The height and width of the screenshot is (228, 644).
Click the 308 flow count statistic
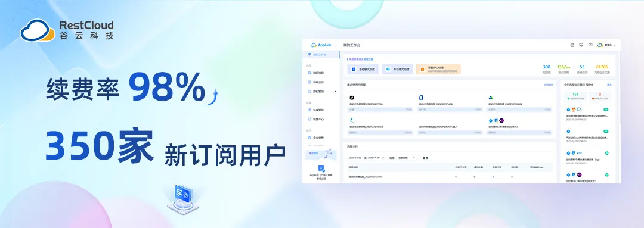(546, 69)
